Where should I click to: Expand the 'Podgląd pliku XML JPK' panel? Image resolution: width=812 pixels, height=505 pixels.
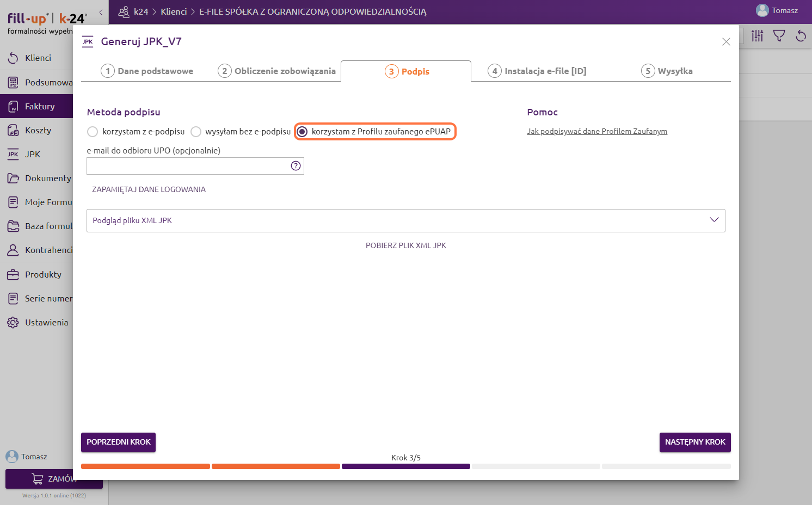[x=714, y=220]
